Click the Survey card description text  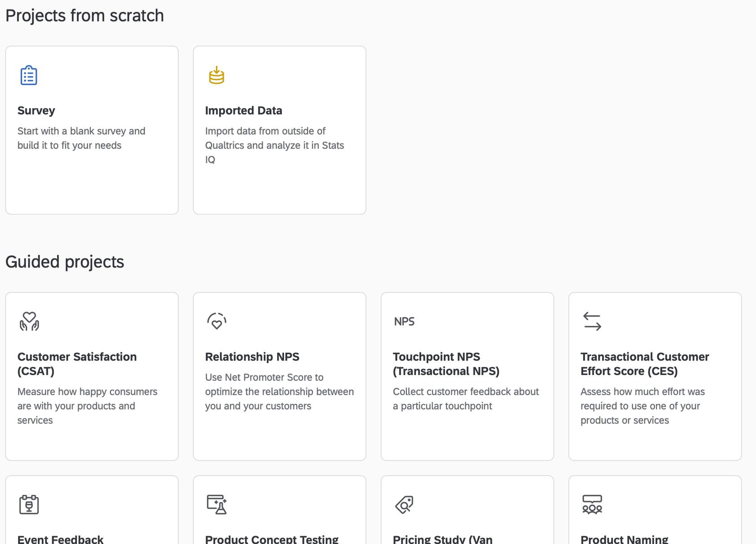(81, 138)
